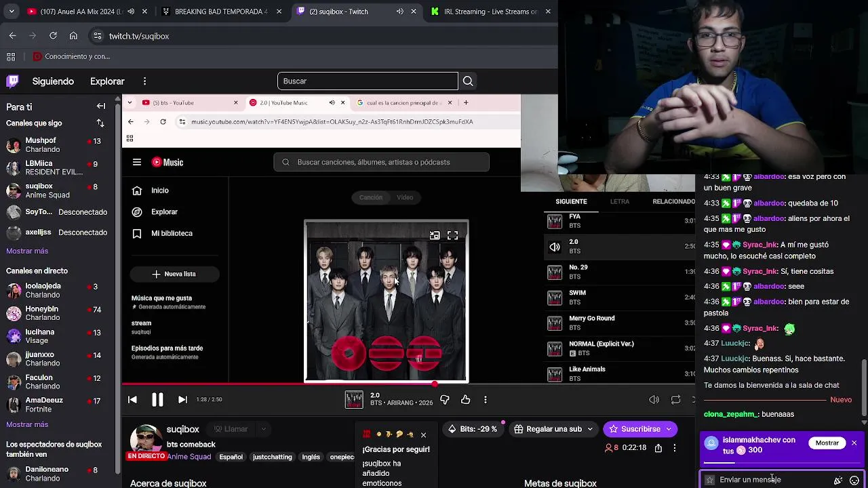The height and width of the screenshot is (488, 868).
Task: Focus the Twitch Buscar search field
Action: click(x=368, y=81)
